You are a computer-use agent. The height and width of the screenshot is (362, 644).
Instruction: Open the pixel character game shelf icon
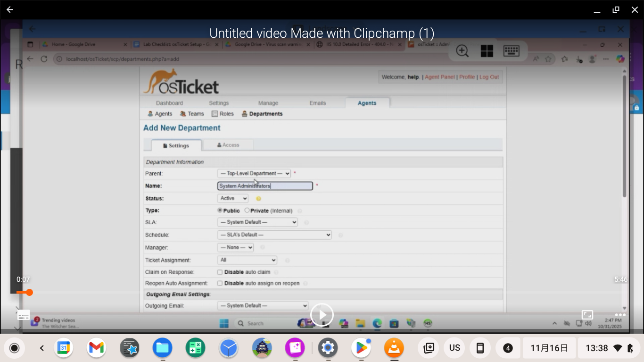click(262, 348)
